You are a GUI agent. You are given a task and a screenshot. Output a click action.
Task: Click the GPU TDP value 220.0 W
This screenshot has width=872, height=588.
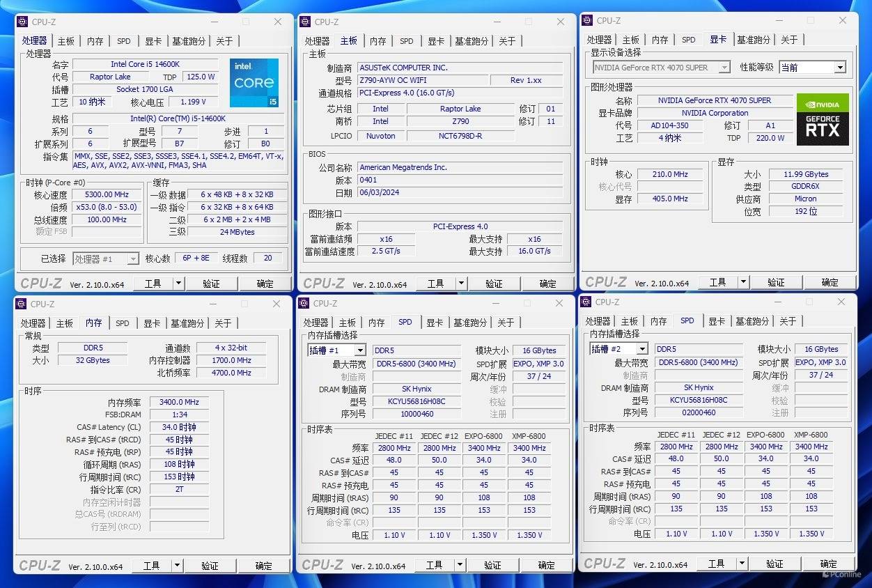pos(770,138)
